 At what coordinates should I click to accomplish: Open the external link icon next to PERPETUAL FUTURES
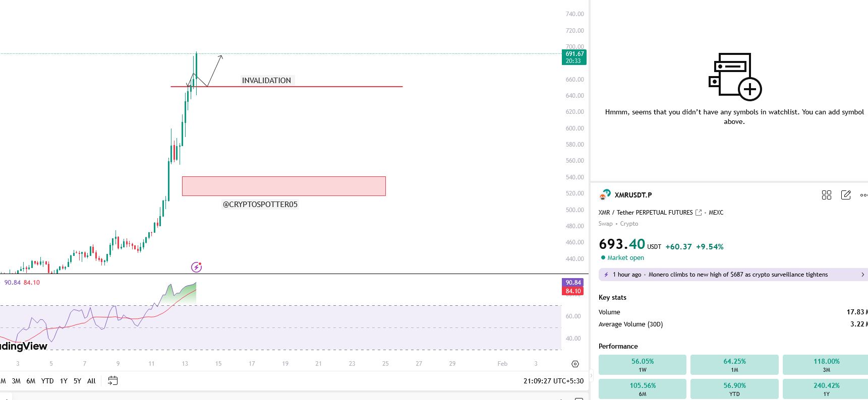[x=699, y=213]
